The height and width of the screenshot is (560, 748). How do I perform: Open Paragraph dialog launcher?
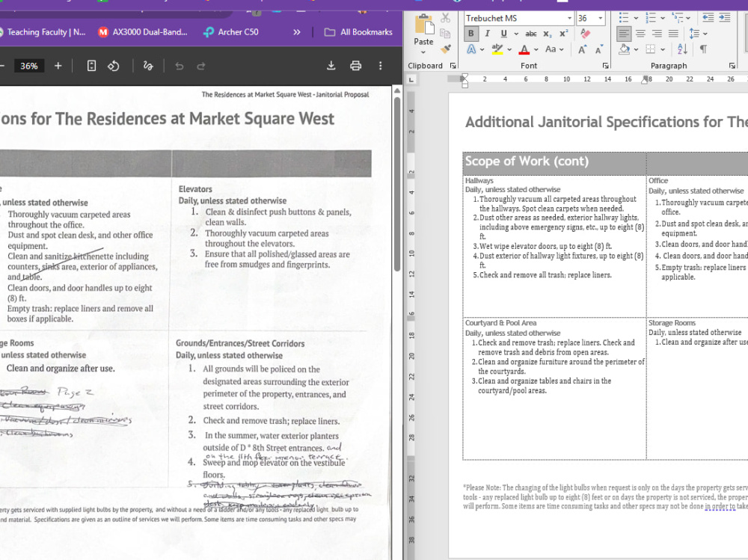tap(732, 66)
